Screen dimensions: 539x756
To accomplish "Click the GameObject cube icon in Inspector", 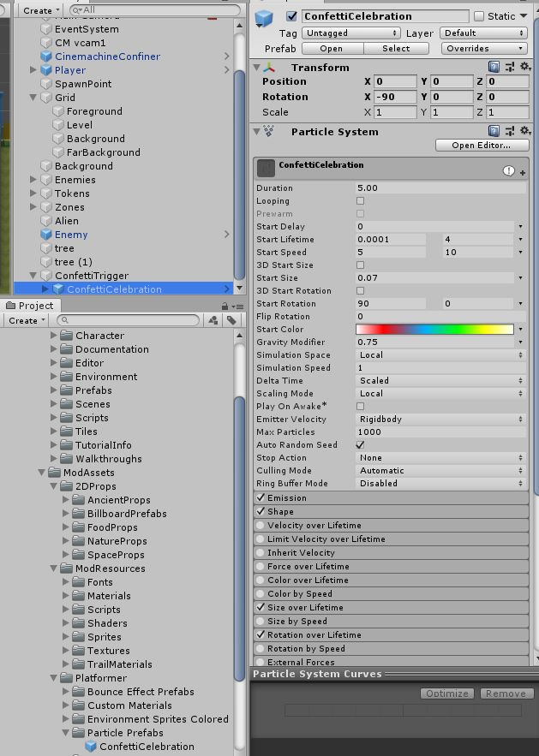I will [264, 17].
